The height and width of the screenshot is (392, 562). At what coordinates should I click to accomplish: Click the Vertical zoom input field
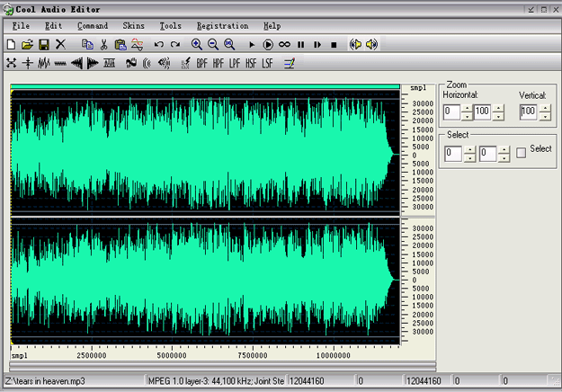528,111
